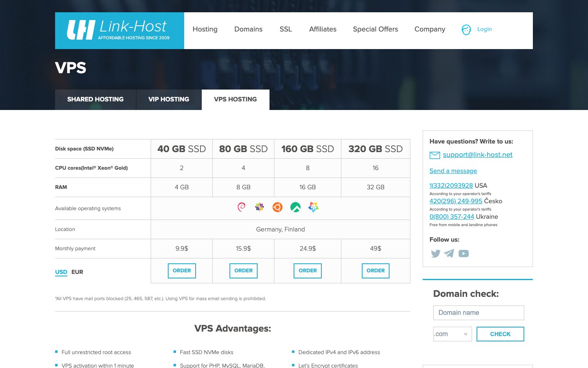The image size is (588, 368).
Task: Click the USA phone number link
Action: click(x=451, y=186)
